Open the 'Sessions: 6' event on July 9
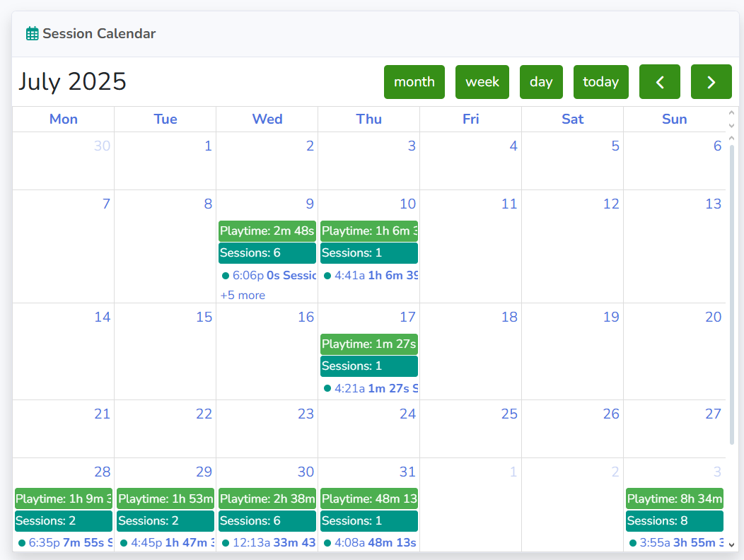 click(267, 253)
